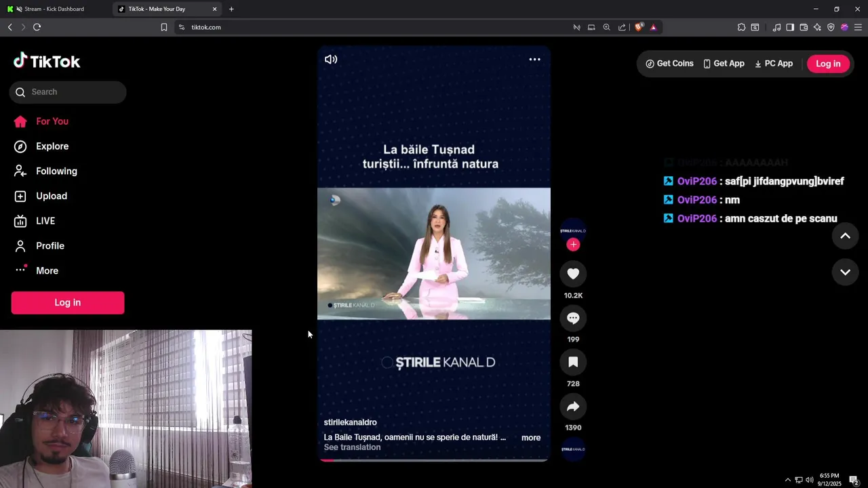Focus the TikTok Search field
868x488 pixels.
68,92
